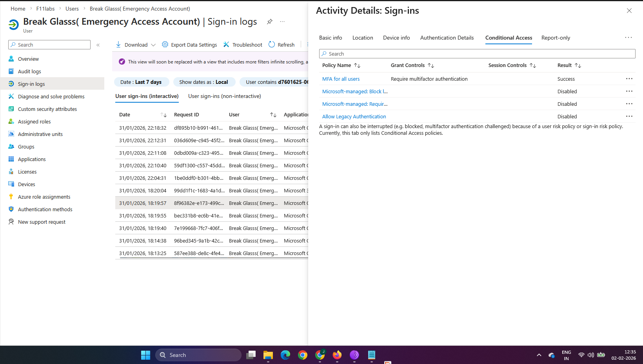Click the pin icon beside page title

270,22
